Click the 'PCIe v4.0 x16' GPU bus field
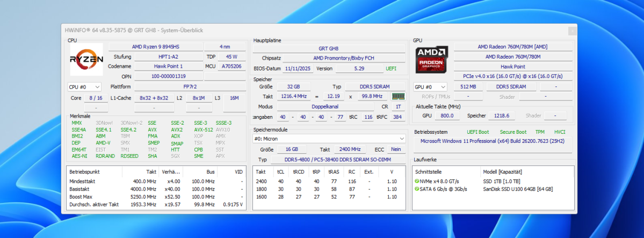Viewport: 644px width, 238px height. point(512,76)
